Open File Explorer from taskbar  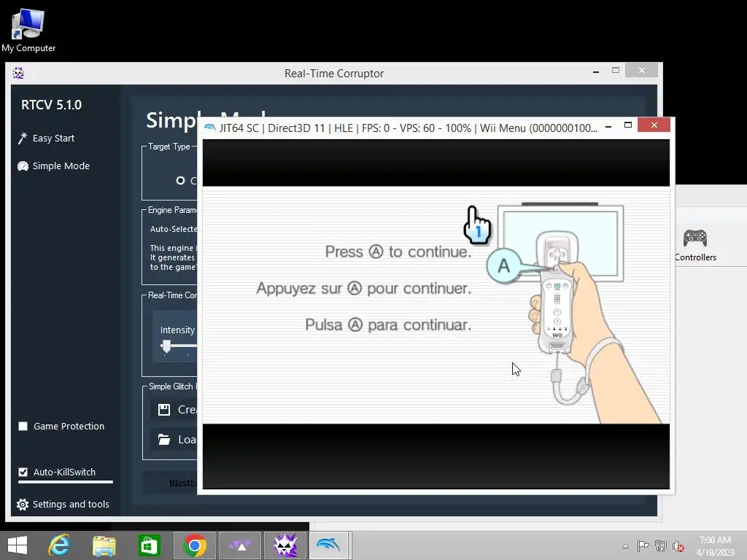coord(104,545)
